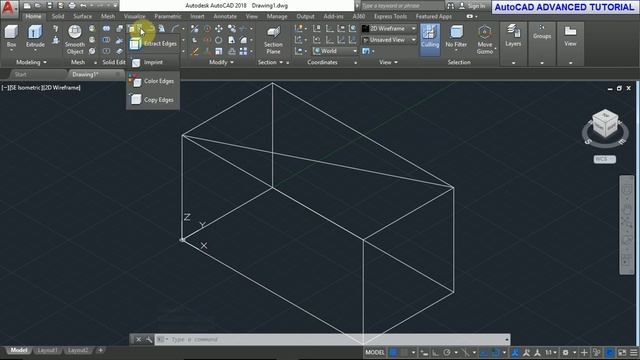The image size is (640, 360).
Task: Switch to the Model layout tab
Action: point(19,350)
